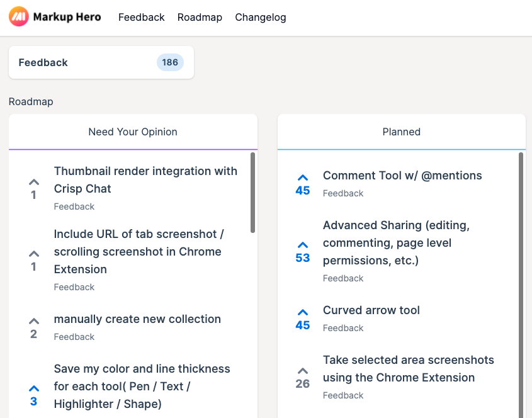
Task: Click the Need Your Opinion column scrollbar
Action: click(252, 193)
